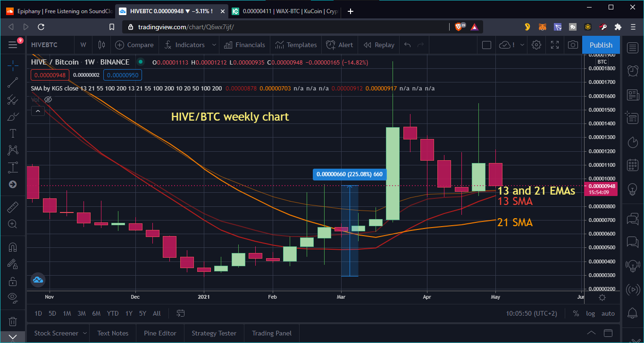Open the candlestick chart style selector

click(x=101, y=45)
